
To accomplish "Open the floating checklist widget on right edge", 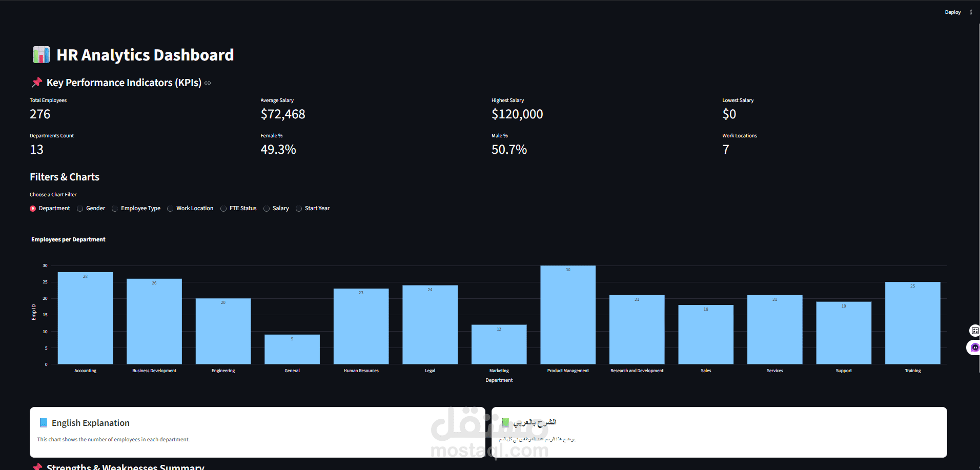I will (x=973, y=330).
